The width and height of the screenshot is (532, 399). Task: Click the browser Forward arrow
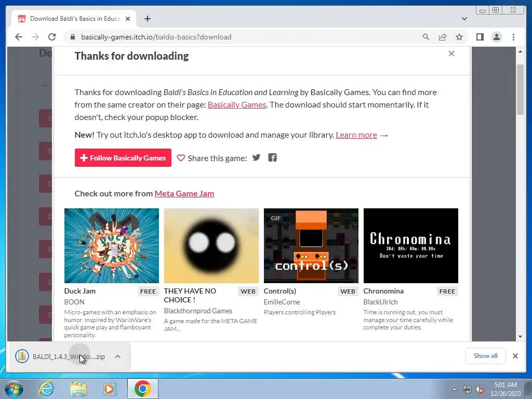tap(35, 37)
